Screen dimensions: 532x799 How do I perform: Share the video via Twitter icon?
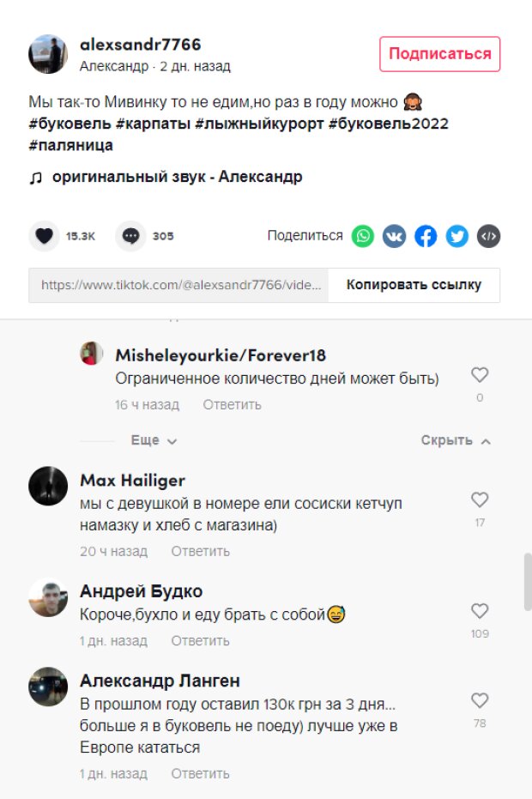click(x=457, y=236)
